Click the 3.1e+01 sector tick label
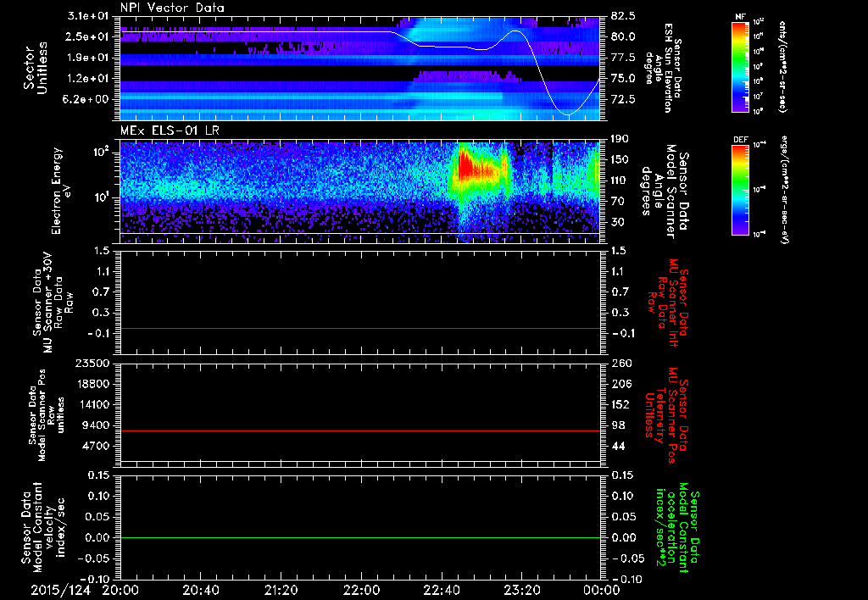 point(90,16)
